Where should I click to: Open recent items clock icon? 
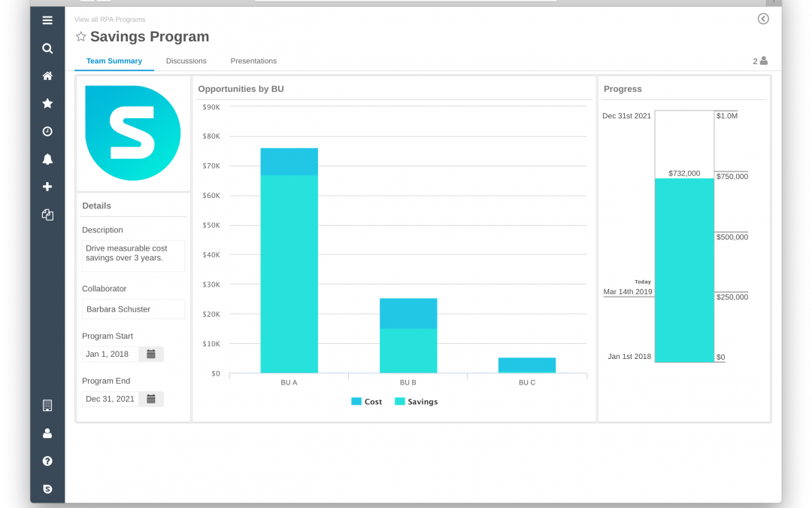pos(47,131)
